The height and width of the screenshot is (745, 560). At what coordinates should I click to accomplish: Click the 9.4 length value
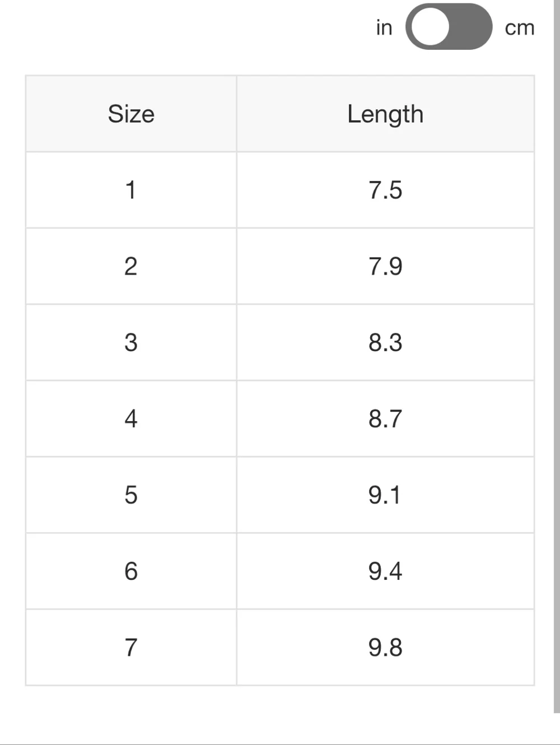(x=385, y=571)
